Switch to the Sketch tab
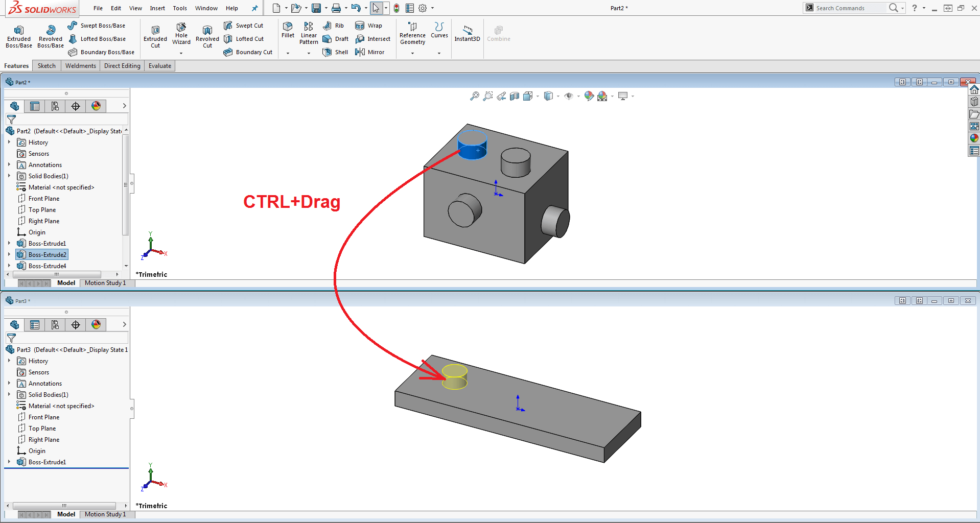The width and height of the screenshot is (980, 523). [x=46, y=65]
